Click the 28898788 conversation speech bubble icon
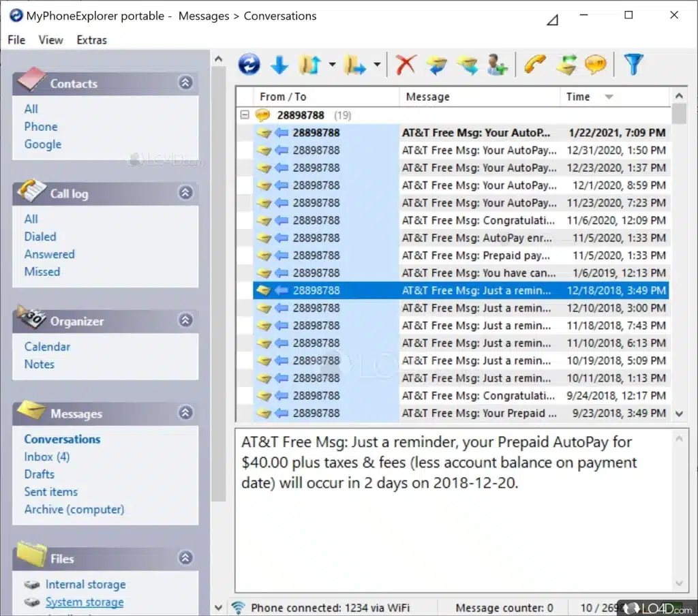Viewport: 698px width, 616px height. pyautogui.click(x=262, y=115)
